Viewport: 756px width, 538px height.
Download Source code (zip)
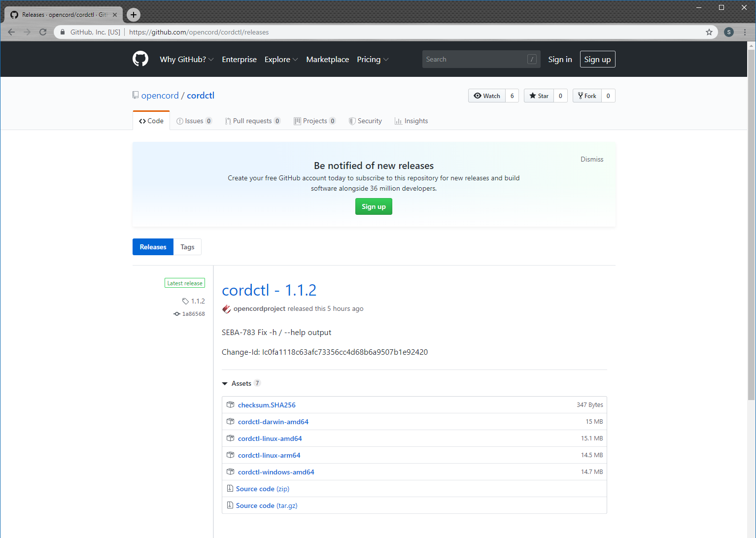[x=263, y=489]
